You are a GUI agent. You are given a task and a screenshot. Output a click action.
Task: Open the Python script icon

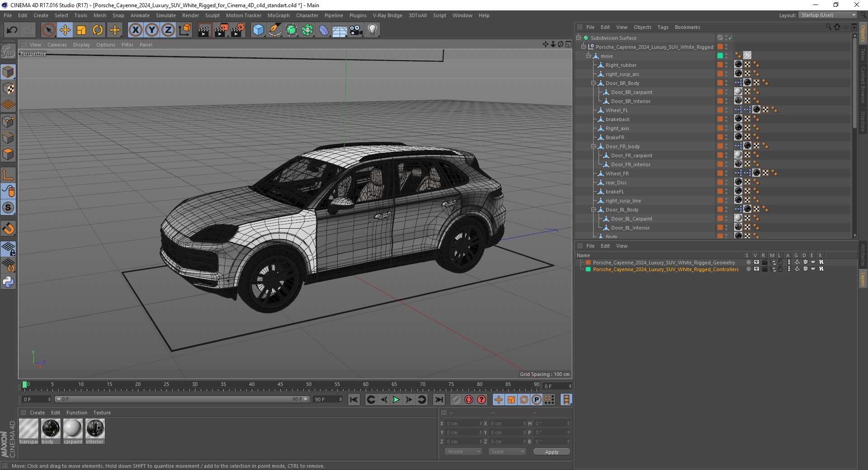point(8,282)
